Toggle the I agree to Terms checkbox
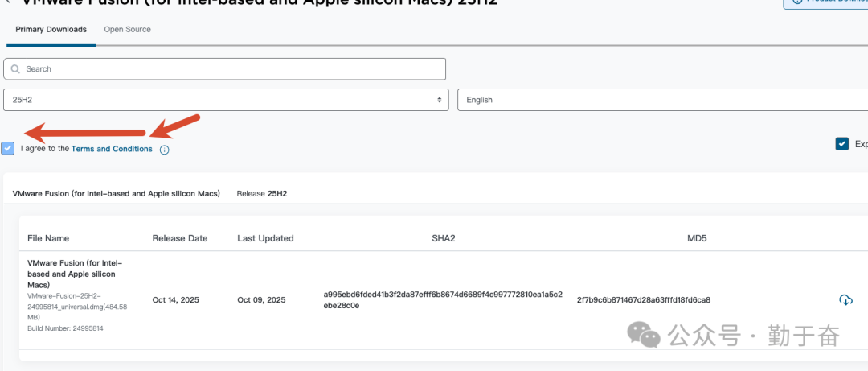This screenshot has height=371, width=868. tap(8, 149)
